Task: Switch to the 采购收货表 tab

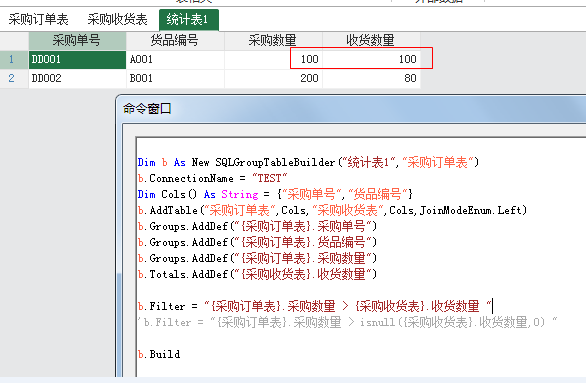Action: point(117,19)
